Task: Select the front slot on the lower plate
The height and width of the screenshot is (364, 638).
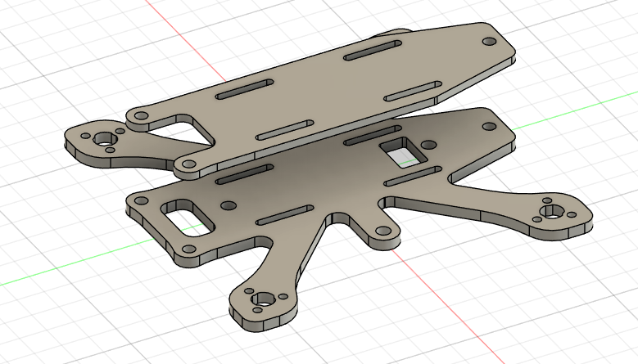Action: coord(284,214)
